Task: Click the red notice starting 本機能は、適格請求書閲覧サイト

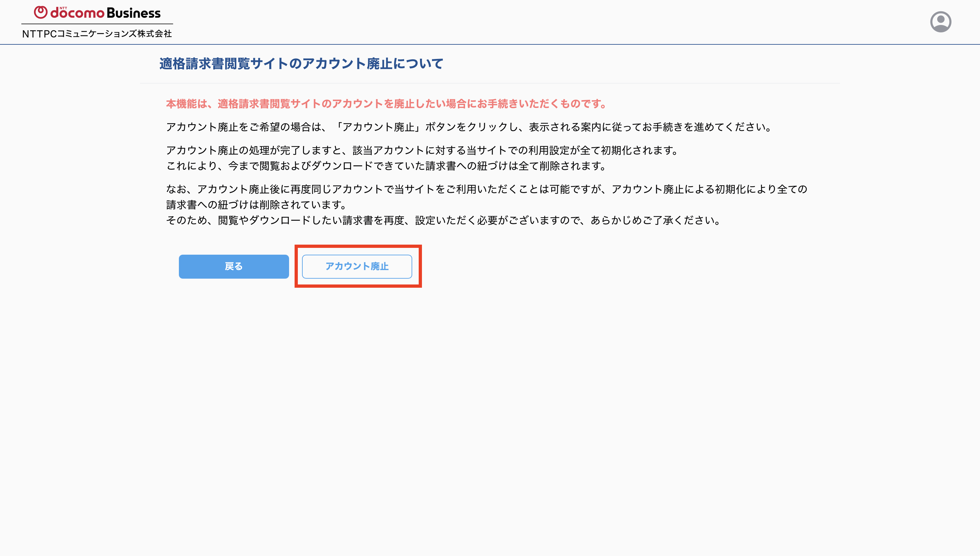Action: (x=386, y=103)
